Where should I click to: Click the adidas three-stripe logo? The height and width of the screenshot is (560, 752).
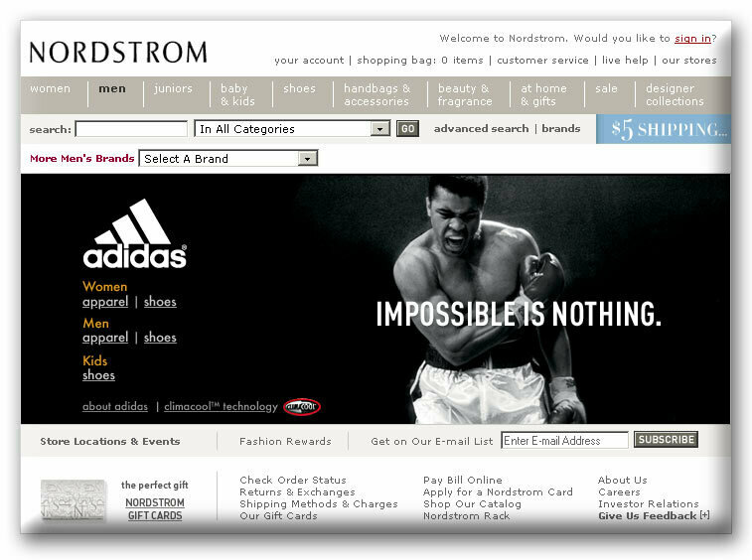pyautogui.click(x=135, y=233)
